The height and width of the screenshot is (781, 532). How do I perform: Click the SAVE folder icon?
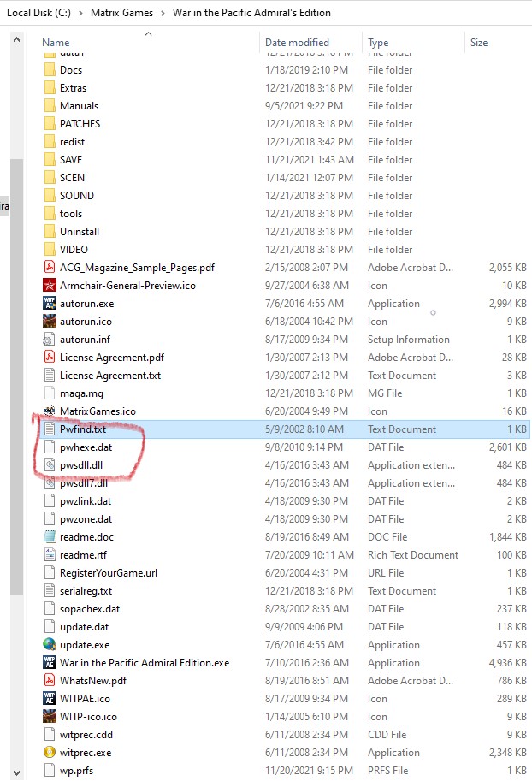50,159
